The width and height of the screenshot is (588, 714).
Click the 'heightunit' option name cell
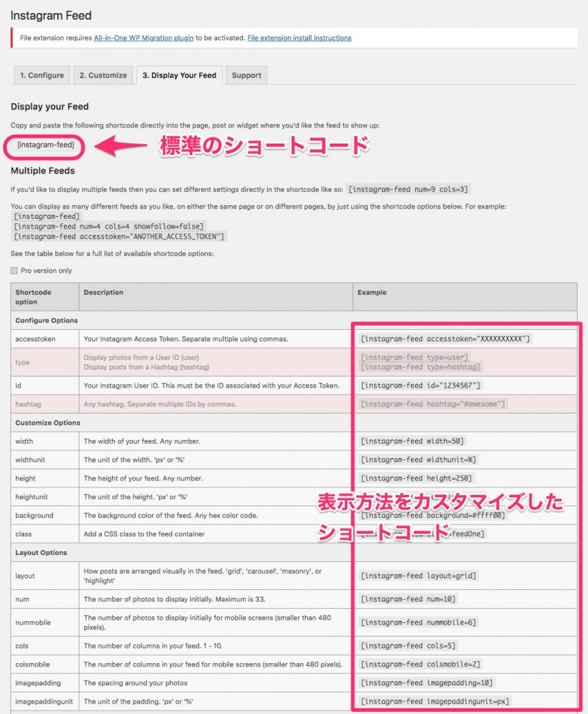pyautogui.click(x=45, y=496)
